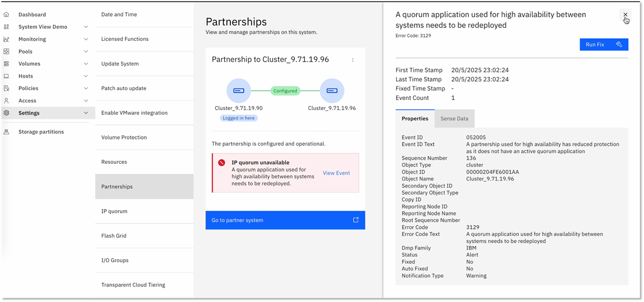Click the View Event link
Screen dimensions: 644x302
(336, 173)
